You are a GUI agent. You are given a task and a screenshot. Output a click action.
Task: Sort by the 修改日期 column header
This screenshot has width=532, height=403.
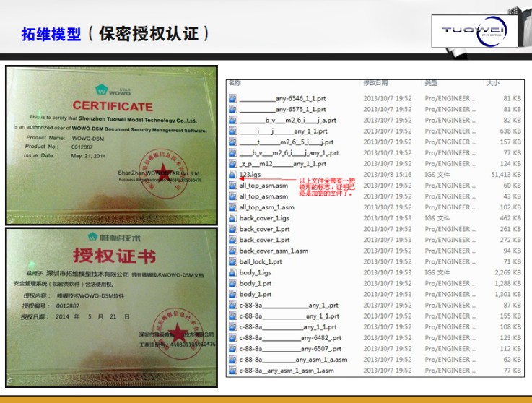pos(375,83)
